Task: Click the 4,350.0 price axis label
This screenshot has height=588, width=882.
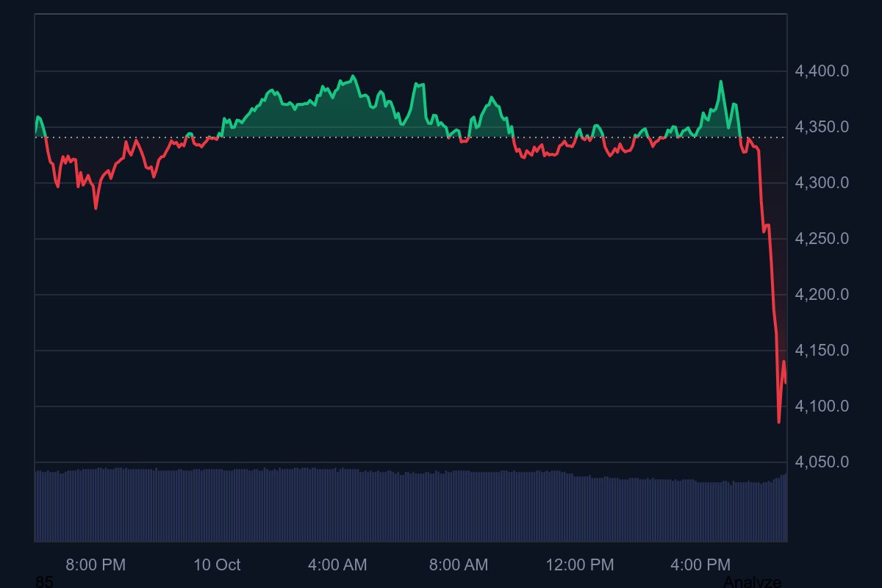Action: coord(822,127)
